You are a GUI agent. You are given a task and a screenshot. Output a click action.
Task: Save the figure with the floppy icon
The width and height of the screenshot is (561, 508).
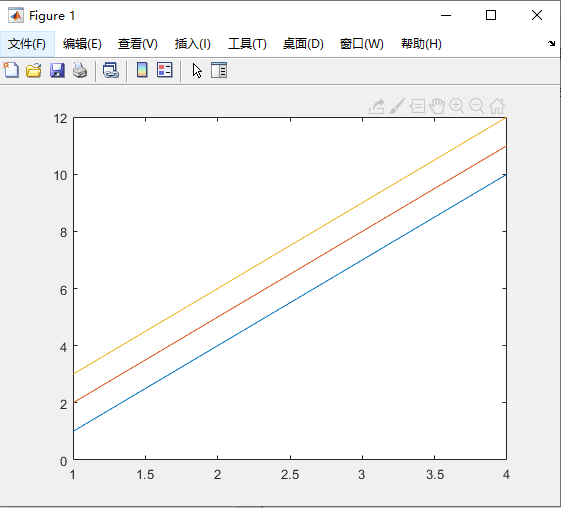(57, 70)
